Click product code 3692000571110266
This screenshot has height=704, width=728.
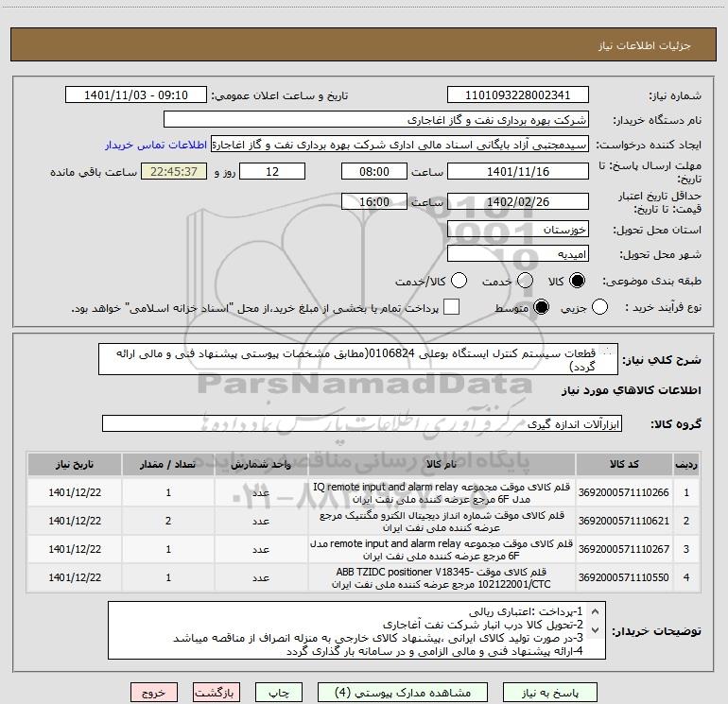click(624, 492)
